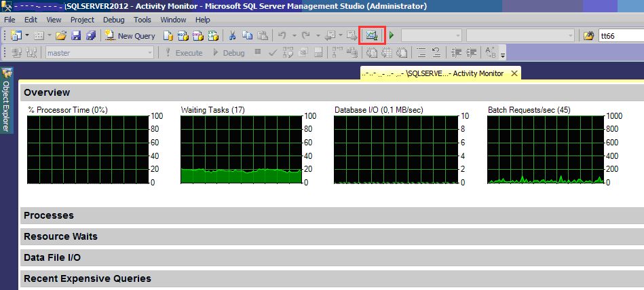Open the master database dropdown
Image resolution: width=644 pixels, height=290 pixels.
99,52
